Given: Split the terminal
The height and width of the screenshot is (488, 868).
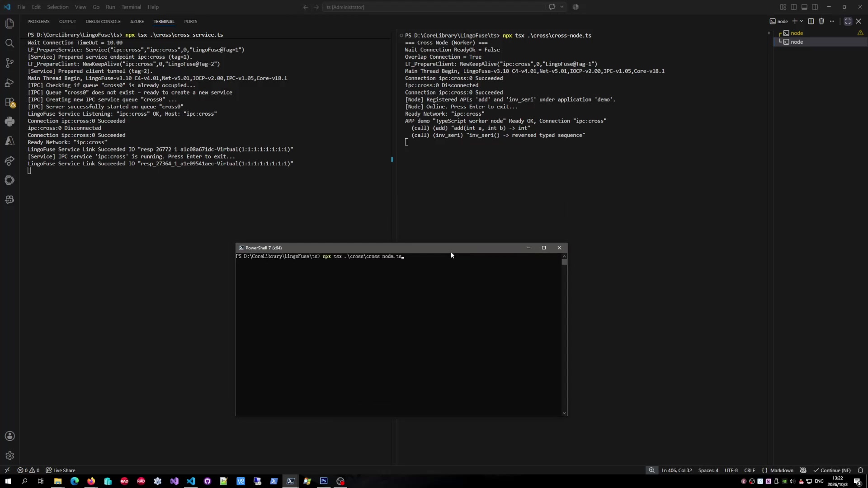Looking at the screenshot, I should 811,21.
